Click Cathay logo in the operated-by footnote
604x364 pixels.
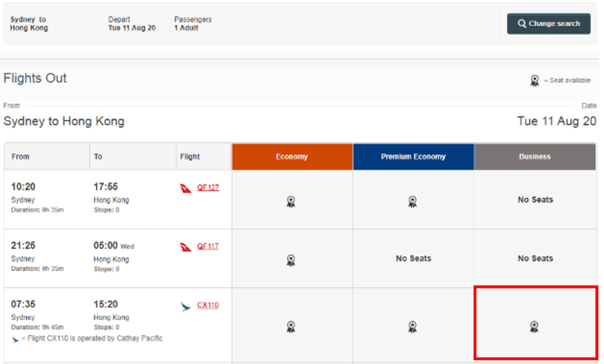pyautogui.click(x=15, y=339)
